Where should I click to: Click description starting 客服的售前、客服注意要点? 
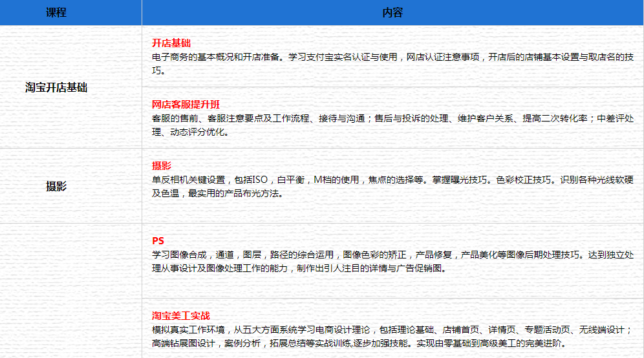pos(392,125)
